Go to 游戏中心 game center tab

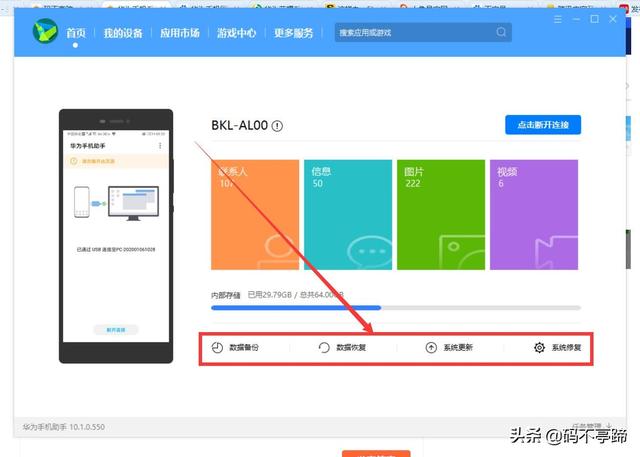click(236, 33)
